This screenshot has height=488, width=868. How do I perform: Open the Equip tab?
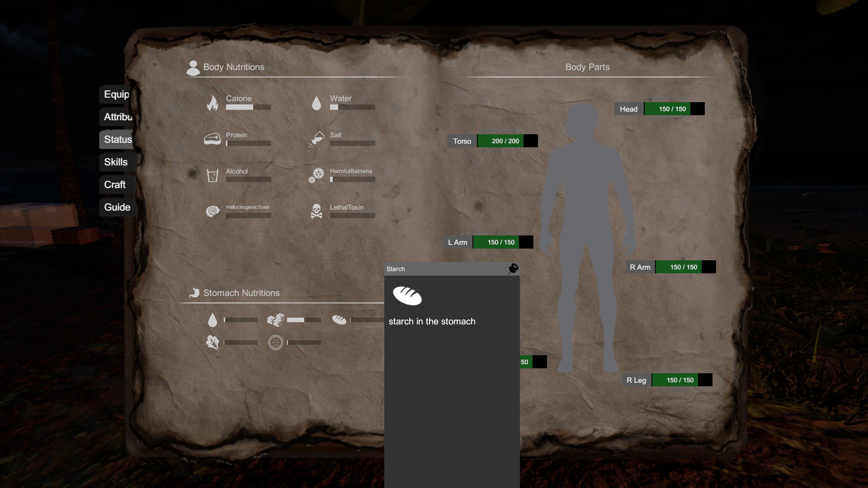(x=117, y=94)
